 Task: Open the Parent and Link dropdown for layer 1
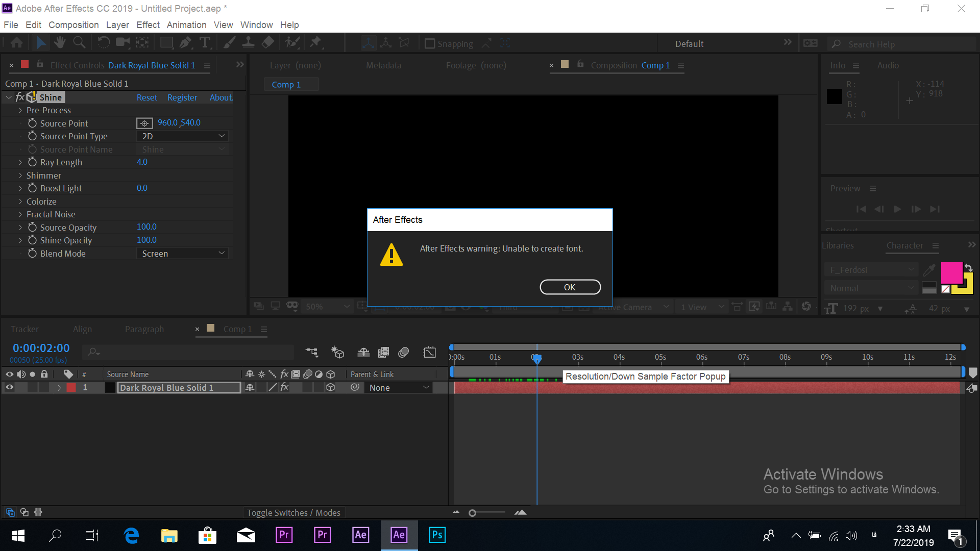click(x=397, y=388)
